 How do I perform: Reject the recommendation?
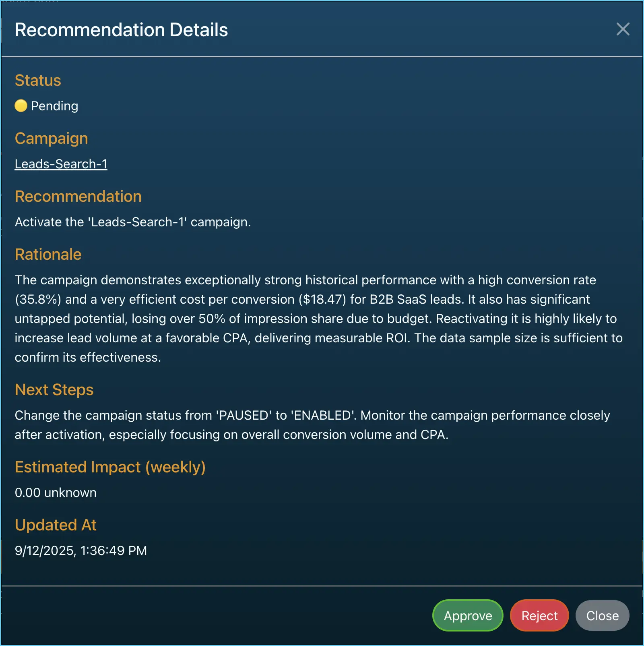539,615
